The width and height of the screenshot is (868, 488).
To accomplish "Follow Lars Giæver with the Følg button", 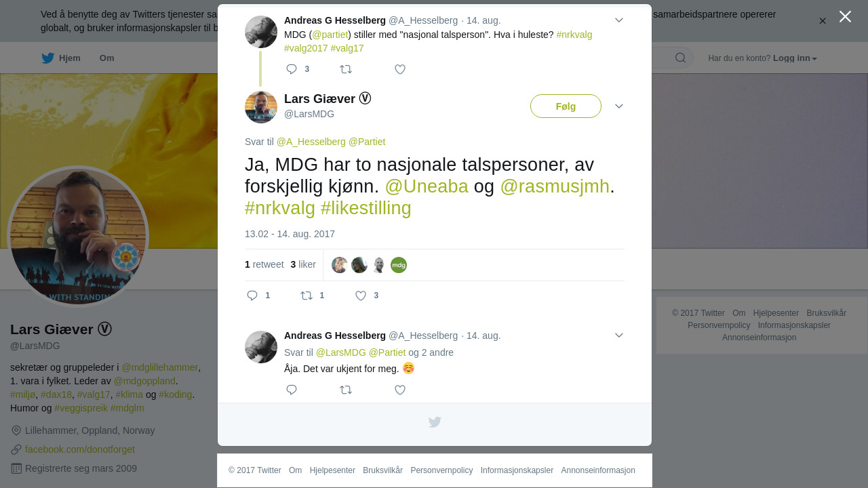I will click(566, 106).
